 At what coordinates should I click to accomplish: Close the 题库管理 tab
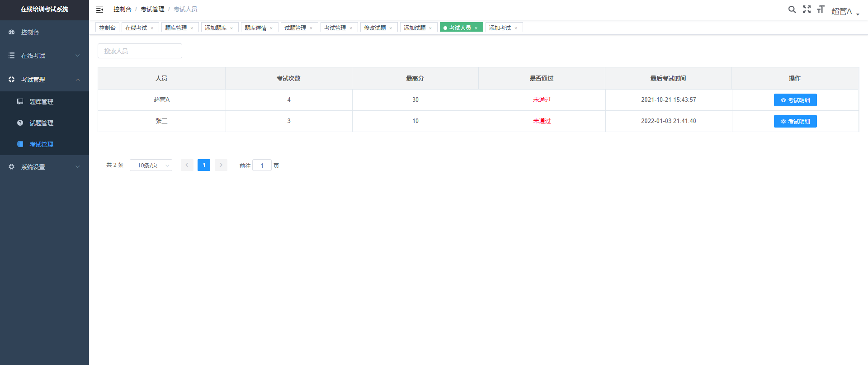pos(192,28)
